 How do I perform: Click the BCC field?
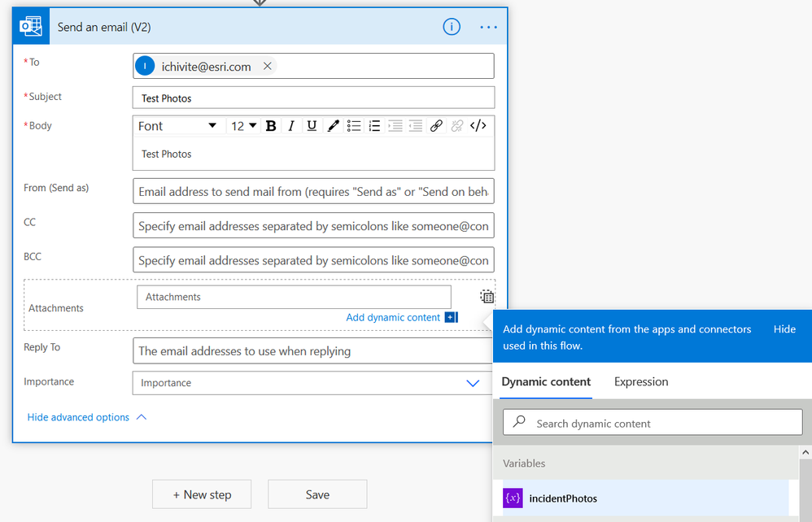pos(313,259)
